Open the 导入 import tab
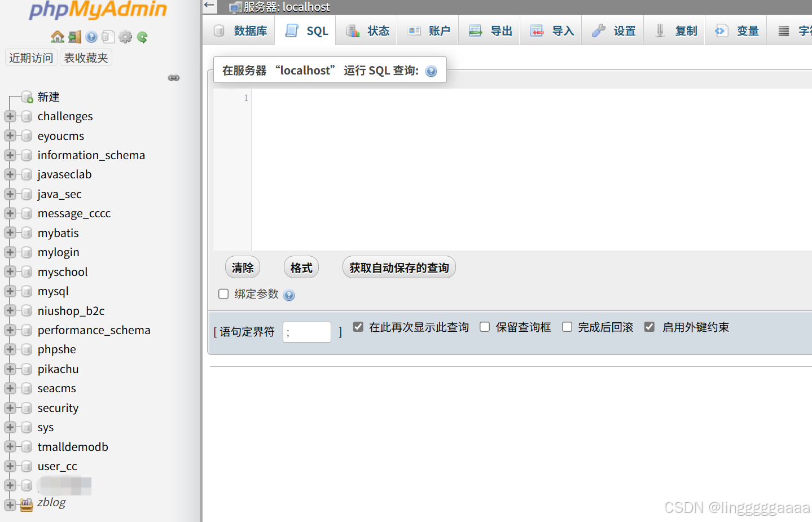Screen dimensions: 812x522 [551, 31]
